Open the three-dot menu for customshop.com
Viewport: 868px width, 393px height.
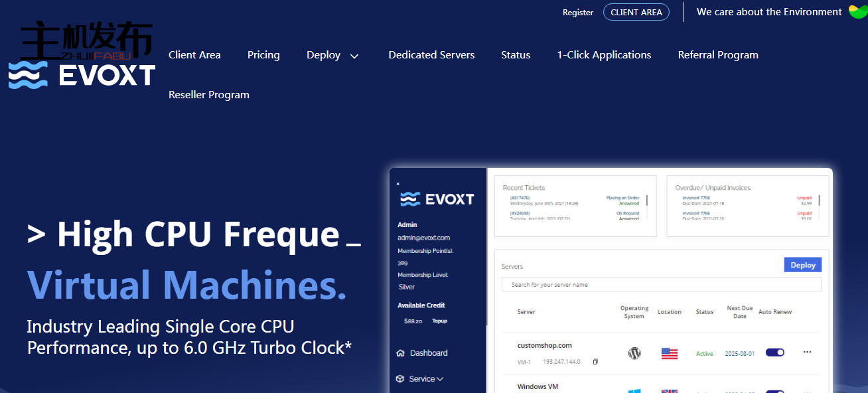pyautogui.click(x=807, y=353)
